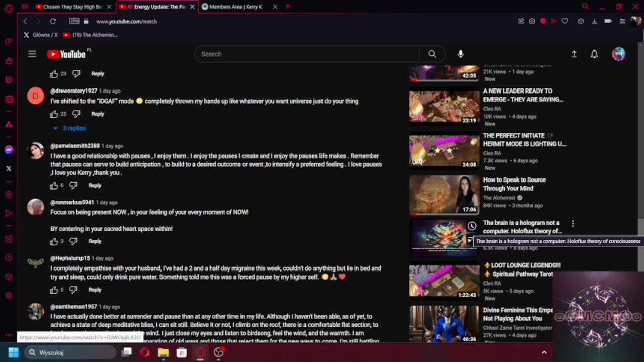Open Windows Start menu
Viewport: 644px width, 362px height.
(13, 352)
